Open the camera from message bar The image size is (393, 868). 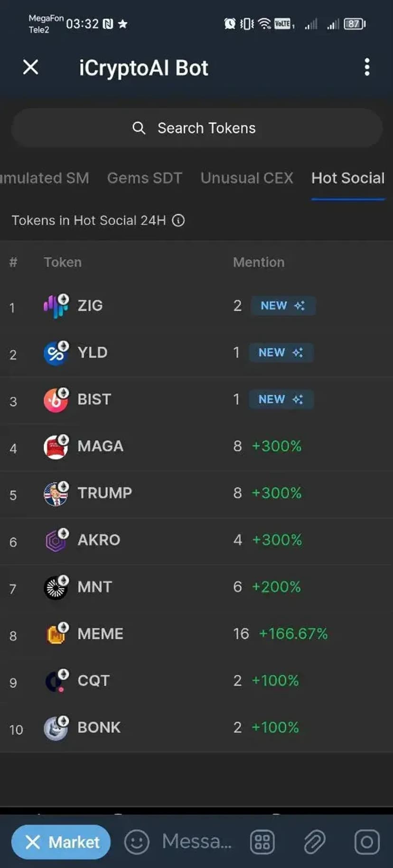click(366, 842)
